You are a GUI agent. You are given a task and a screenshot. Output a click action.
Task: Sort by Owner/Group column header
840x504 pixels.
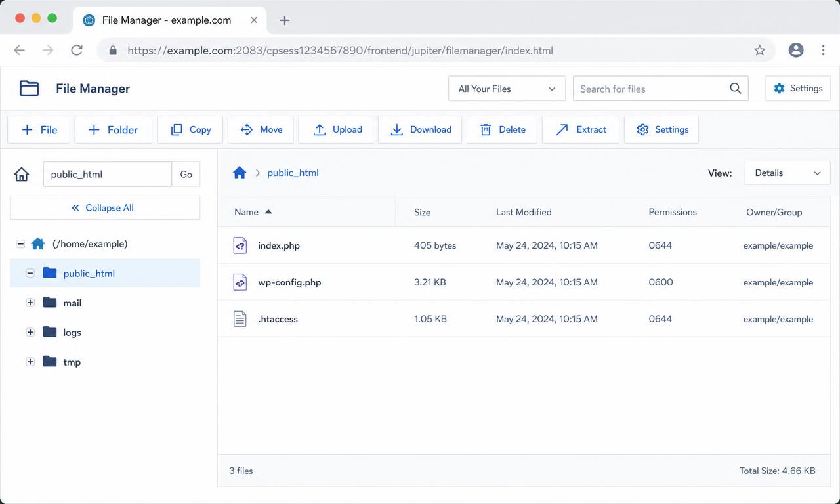tap(774, 212)
